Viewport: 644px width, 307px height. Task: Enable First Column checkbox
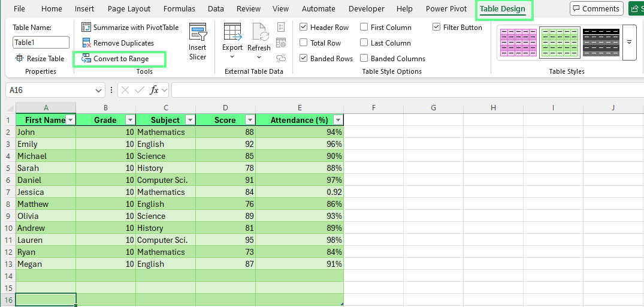tap(364, 27)
